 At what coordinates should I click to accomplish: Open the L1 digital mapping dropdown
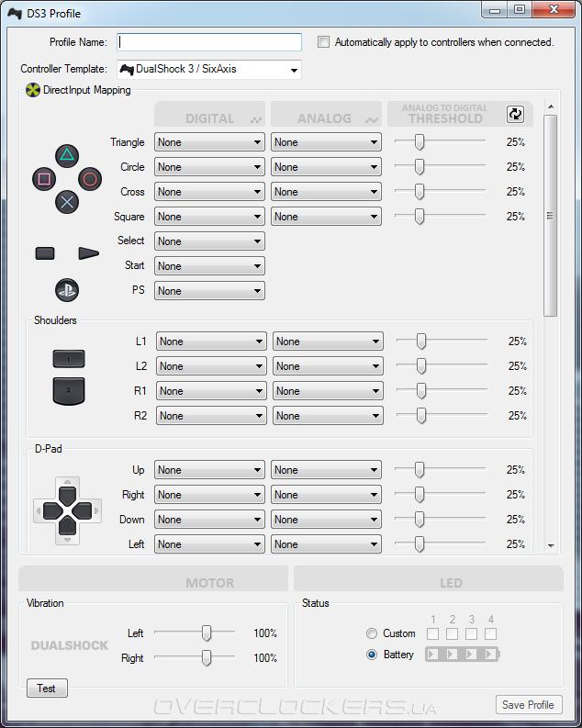tap(212, 342)
